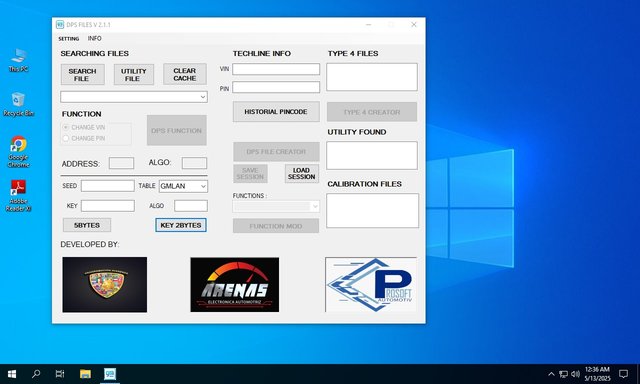The image size is (640, 384).
Task: Click the KEY 2BYTES button
Action: [x=181, y=225]
